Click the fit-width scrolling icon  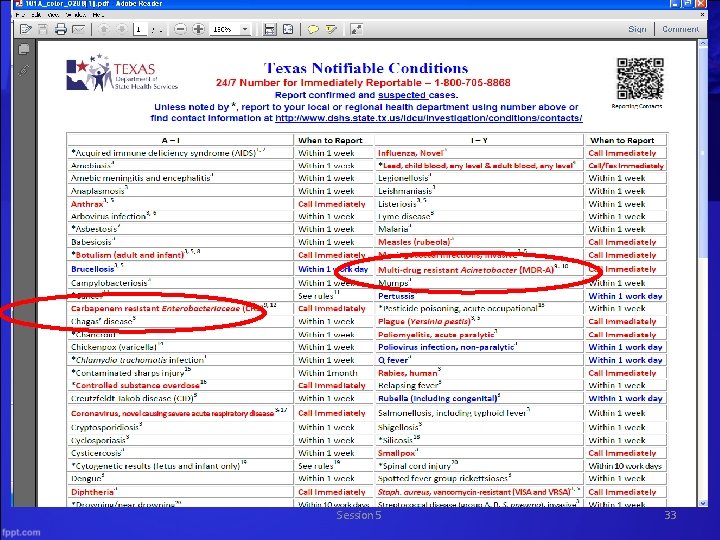[x=270, y=29]
